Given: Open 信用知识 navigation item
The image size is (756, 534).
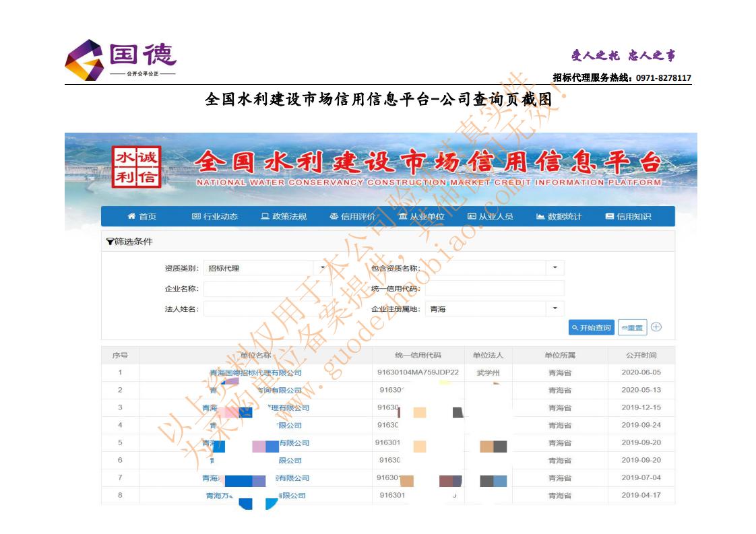Looking at the screenshot, I should point(628,217).
